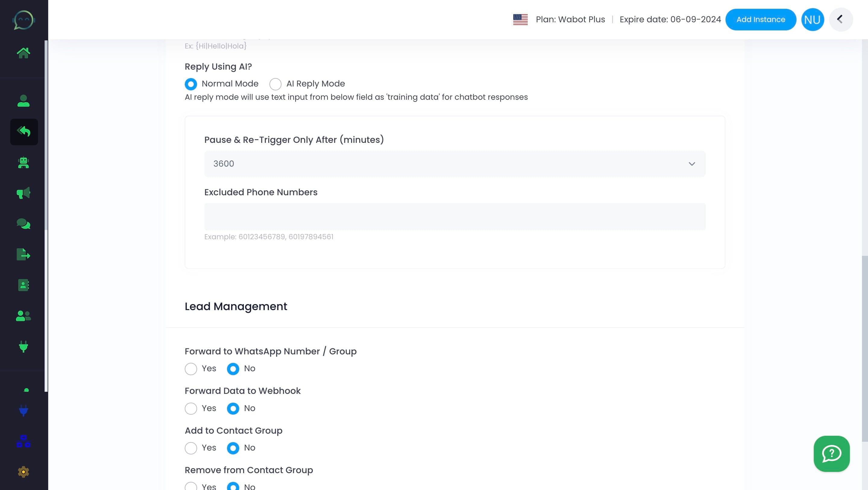Open the chats conversation bubble icon
868x490 pixels.
pyautogui.click(x=24, y=223)
